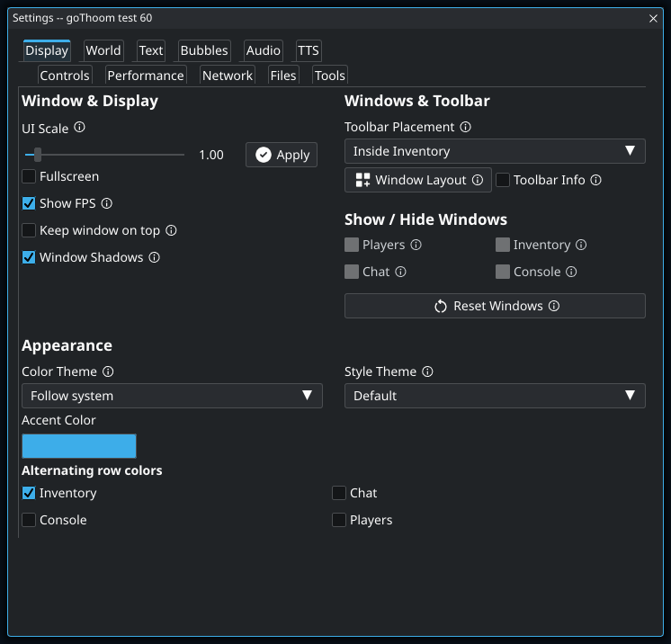
Task: Click the info icon beside Show FPS
Action: (106, 203)
